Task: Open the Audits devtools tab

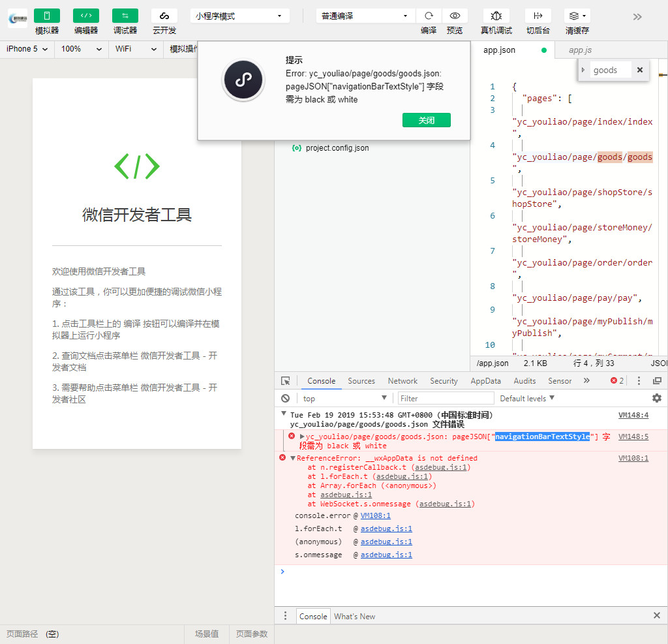Action: pyautogui.click(x=524, y=381)
